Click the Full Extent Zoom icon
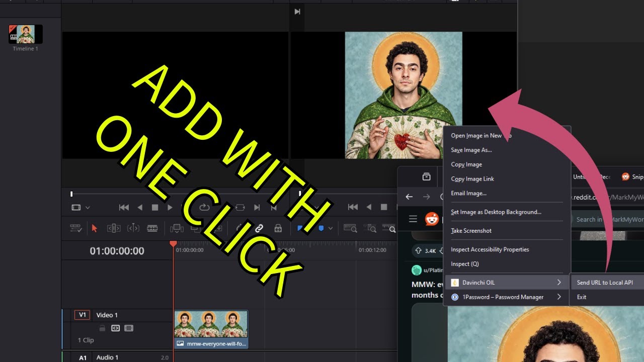This screenshot has width=644, height=362. [x=350, y=228]
